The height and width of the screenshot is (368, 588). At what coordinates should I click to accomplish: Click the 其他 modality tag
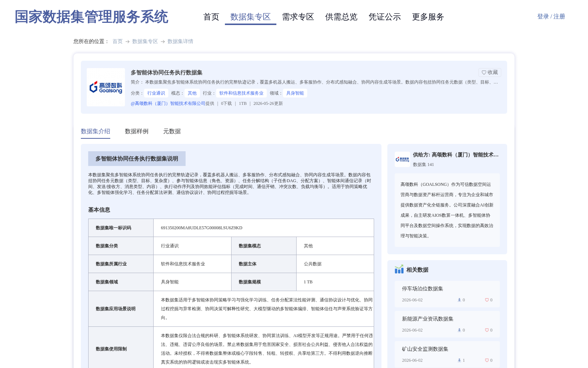click(192, 93)
